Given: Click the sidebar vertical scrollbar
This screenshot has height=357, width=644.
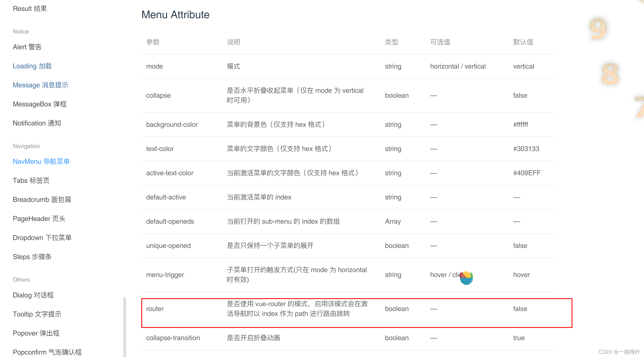Looking at the screenshot, I should tap(125, 327).
